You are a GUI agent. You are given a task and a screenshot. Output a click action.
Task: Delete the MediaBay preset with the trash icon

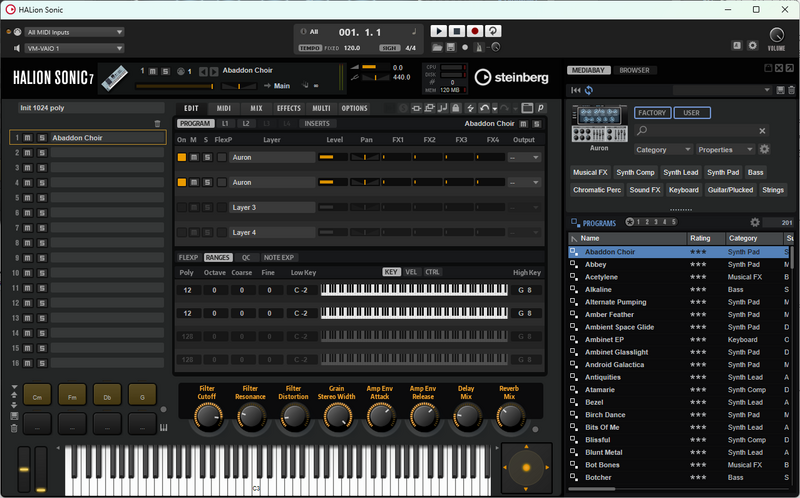791,90
